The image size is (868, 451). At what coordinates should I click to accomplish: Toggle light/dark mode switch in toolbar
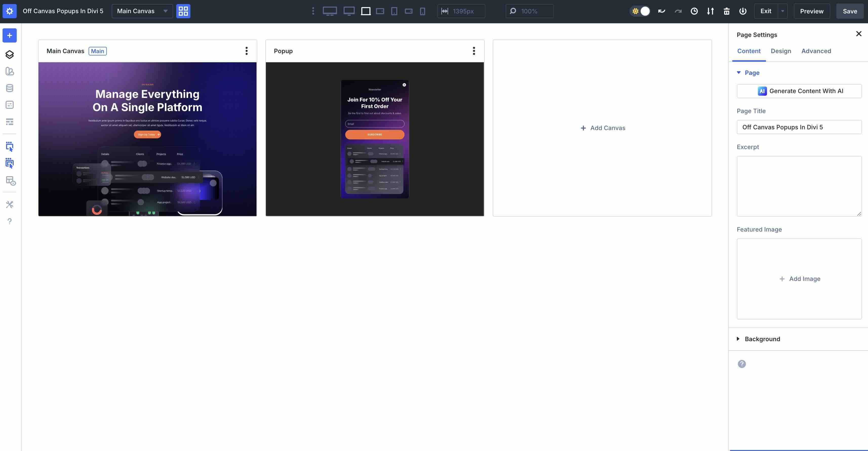[x=640, y=11]
